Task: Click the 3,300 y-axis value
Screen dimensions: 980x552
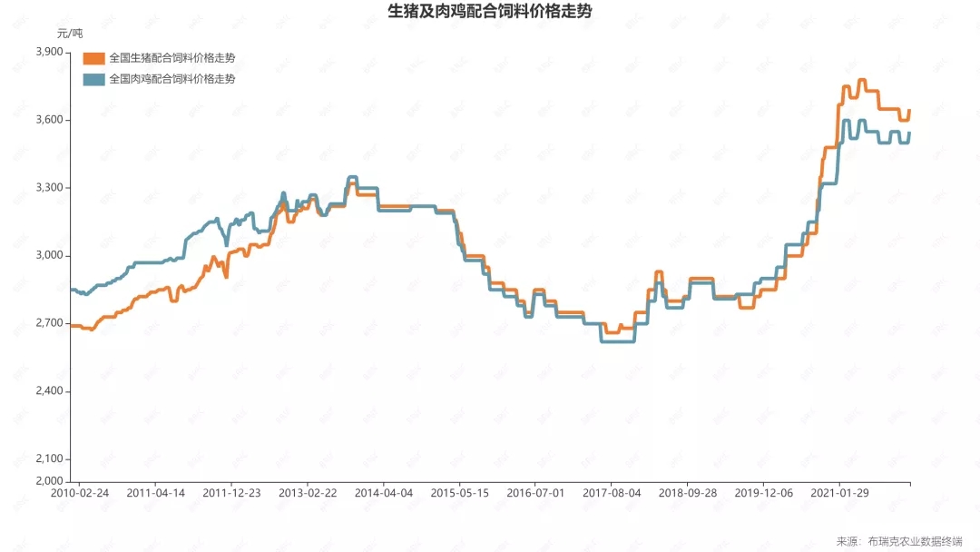Action: pyautogui.click(x=49, y=188)
